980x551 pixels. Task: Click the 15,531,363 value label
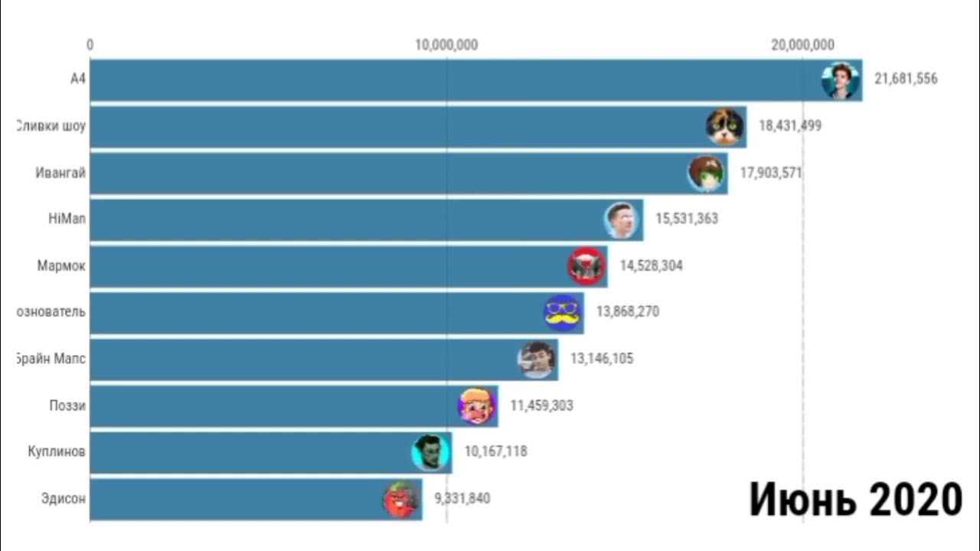click(x=687, y=219)
